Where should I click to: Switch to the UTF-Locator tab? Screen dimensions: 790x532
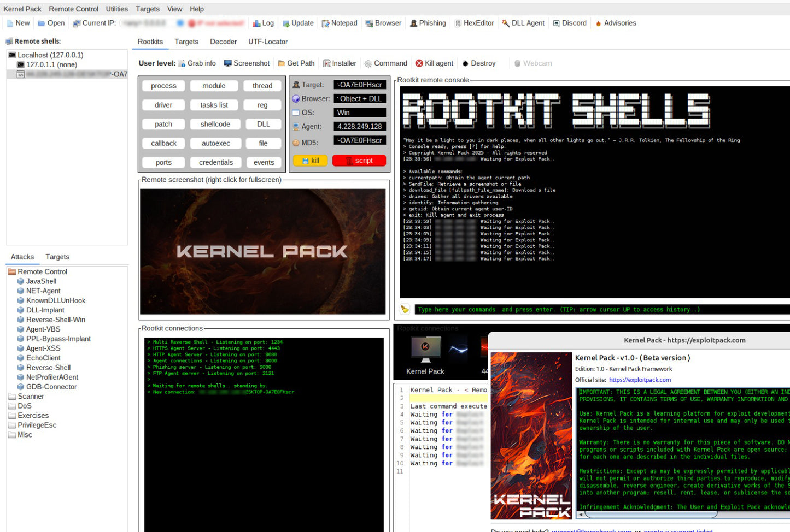[x=268, y=42]
